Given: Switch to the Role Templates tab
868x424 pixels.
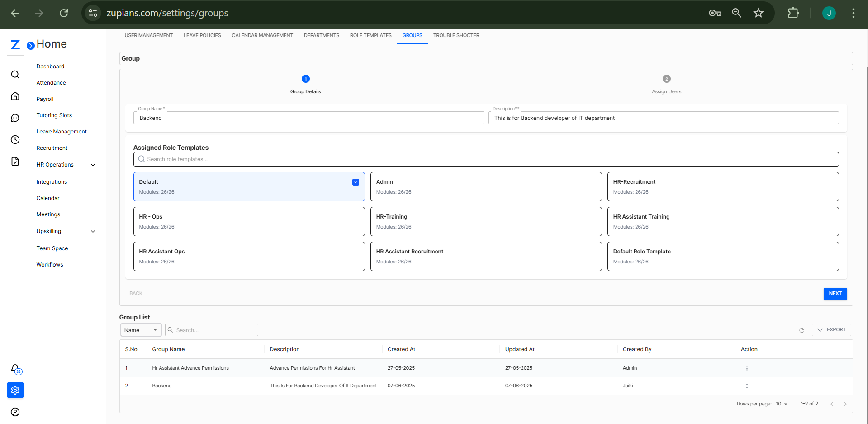Looking at the screenshot, I should pos(370,35).
